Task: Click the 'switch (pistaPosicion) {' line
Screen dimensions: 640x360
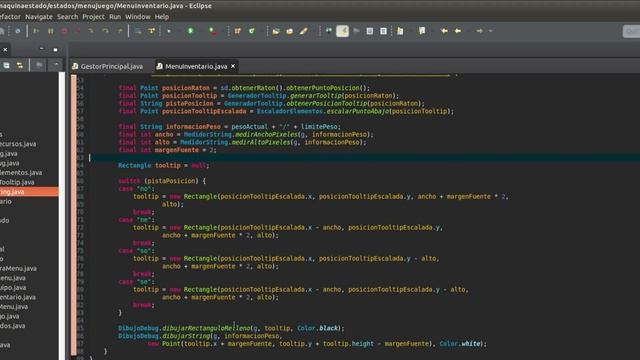Action: point(162,181)
